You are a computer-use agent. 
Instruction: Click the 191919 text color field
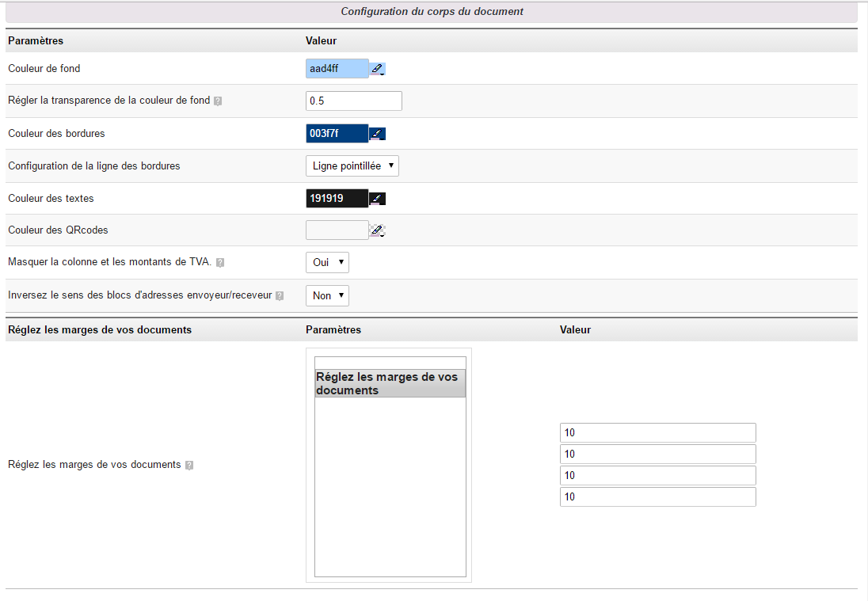click(x=337, y=199)
